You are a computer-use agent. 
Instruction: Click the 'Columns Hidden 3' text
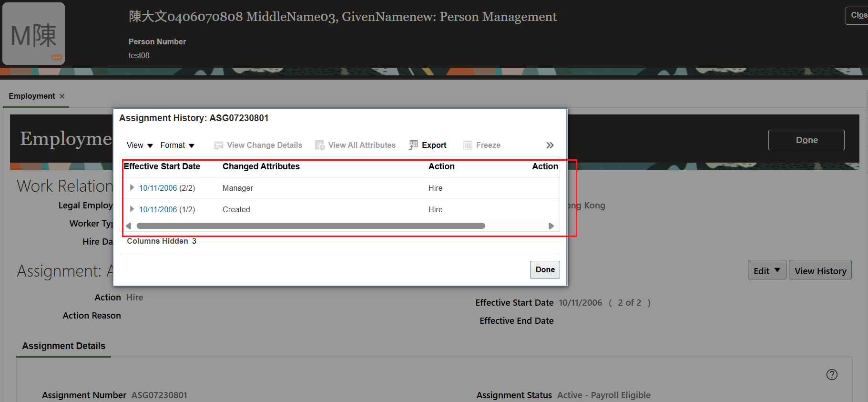(x=162, y=241)
